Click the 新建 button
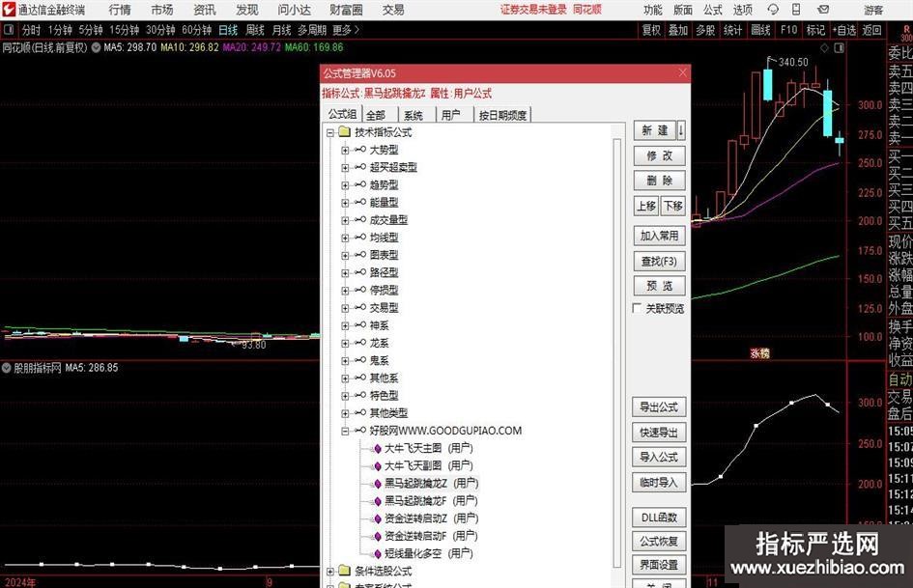Image resolution: width=913 pixels, height=588 pixels. click(654, 130)
